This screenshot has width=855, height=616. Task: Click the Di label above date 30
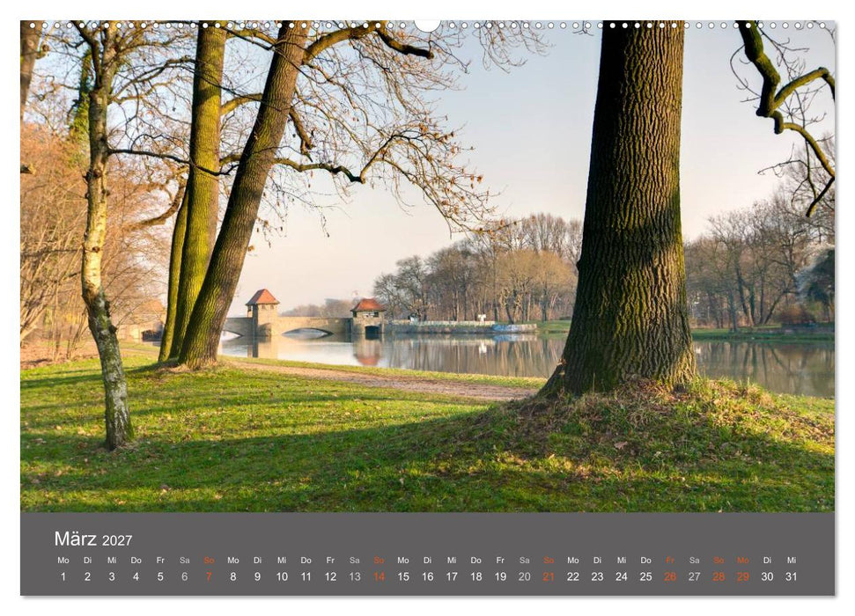tap(767, 560)
